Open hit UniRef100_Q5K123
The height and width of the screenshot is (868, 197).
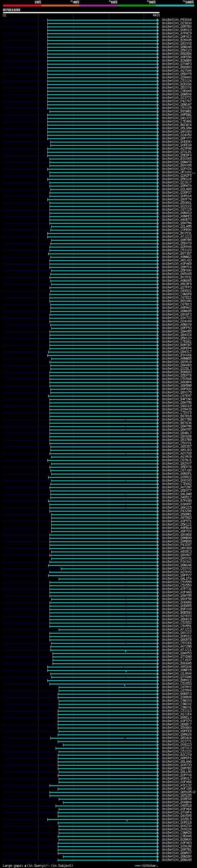click(x=177, y=50)
